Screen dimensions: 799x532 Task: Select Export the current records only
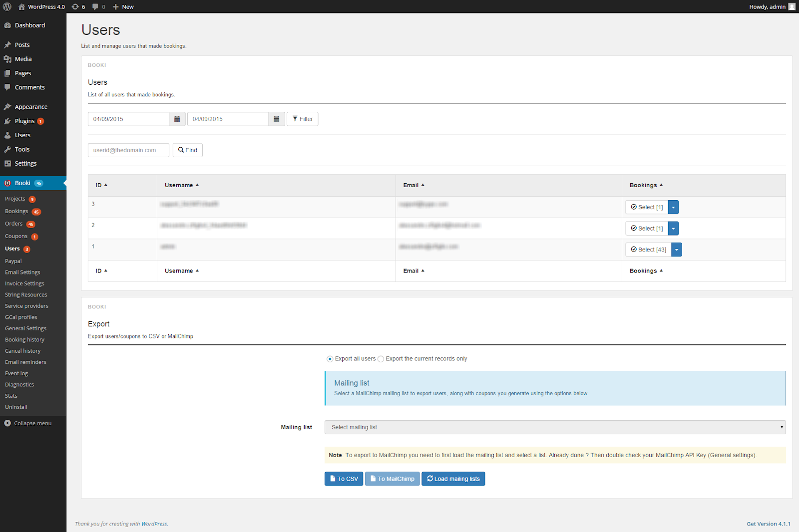tap(381, 359)
